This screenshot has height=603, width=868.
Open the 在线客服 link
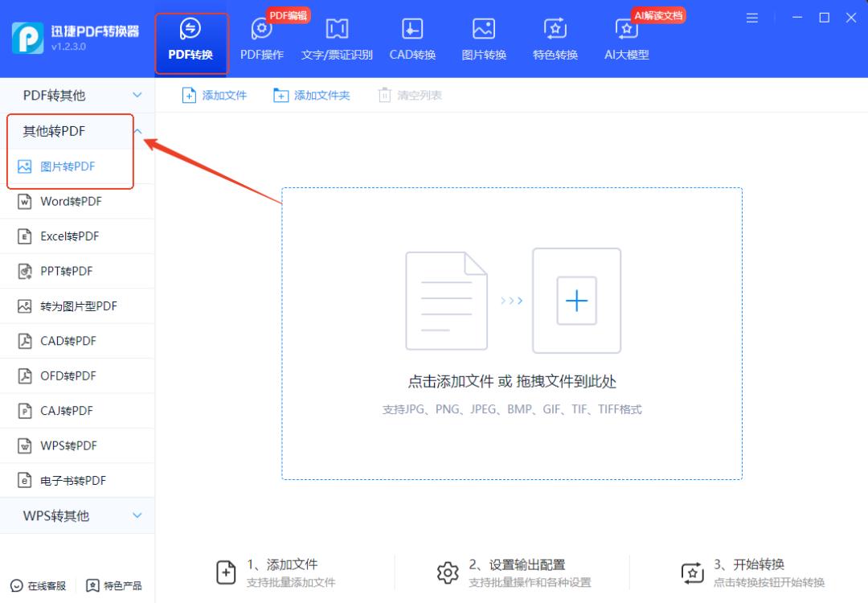tap(47, 585)
